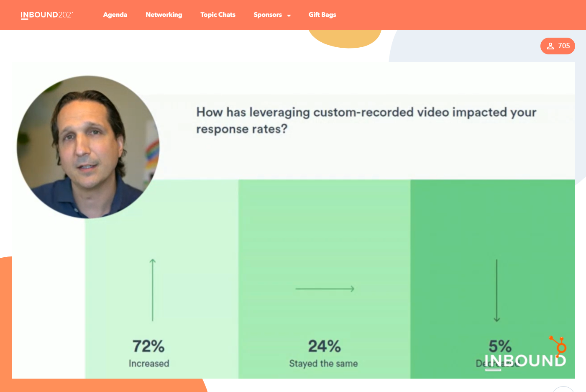The image size is (586, 392).
Task: Visit the Gift Bags page
Action: pos(322,15)
